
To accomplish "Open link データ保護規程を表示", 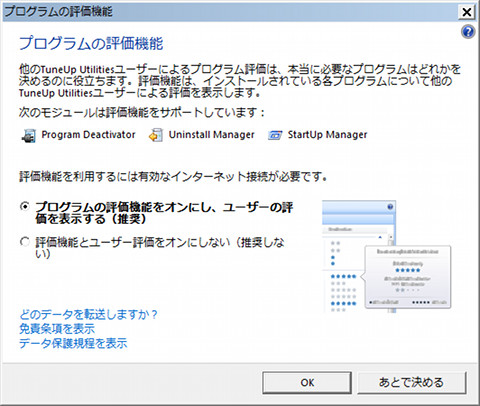I will click(x=73, y=343).
